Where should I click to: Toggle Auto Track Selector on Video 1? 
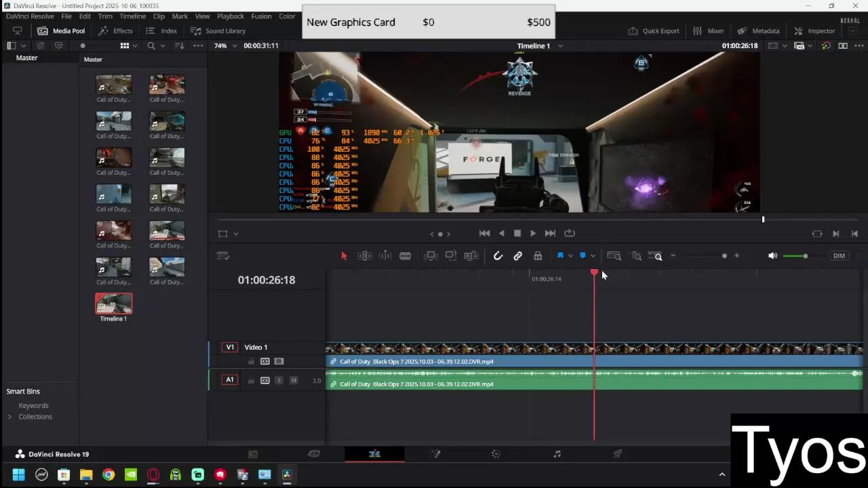click(x=265, y=361)
